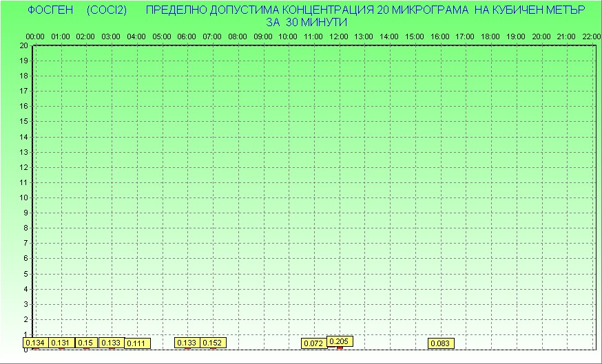The image size is (602, 364).
Task: Select the 0.072 value label
Action: point(314,343)
